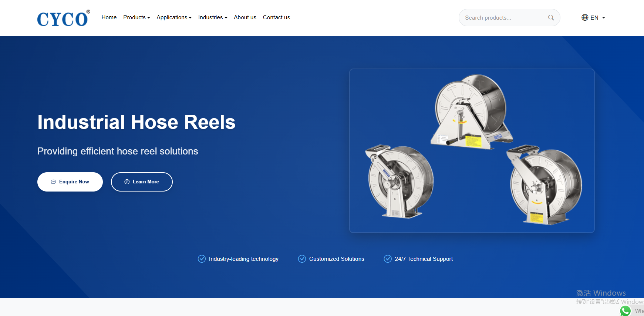The image size is (644, 316).
Task: Click the chat bubble icon in Enquire Now
Action: point(53,182)
